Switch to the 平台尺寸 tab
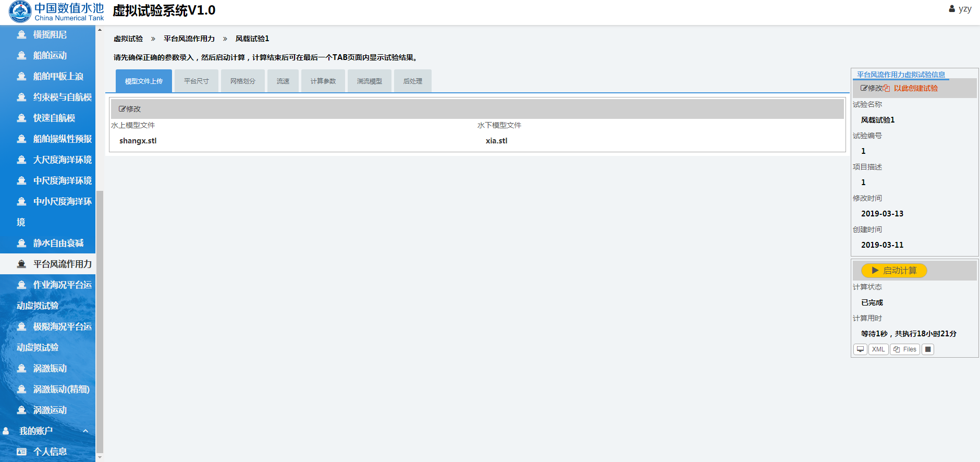The width and height of the screenshot is (980, 462). (x=197, y=81)
